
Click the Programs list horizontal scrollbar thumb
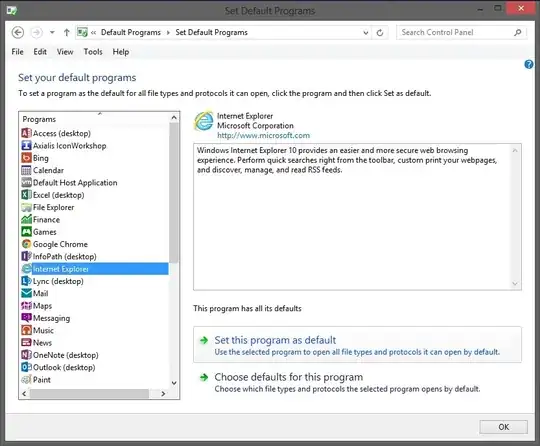(x=89, y=394)
